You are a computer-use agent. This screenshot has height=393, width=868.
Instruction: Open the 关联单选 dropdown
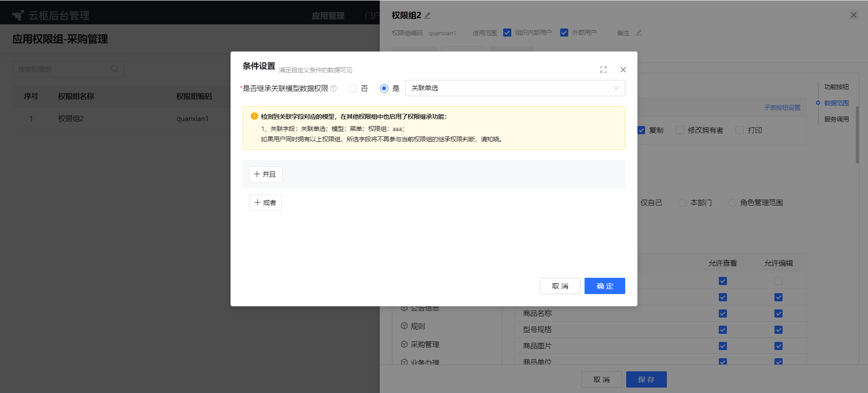[x=515, y=88]
